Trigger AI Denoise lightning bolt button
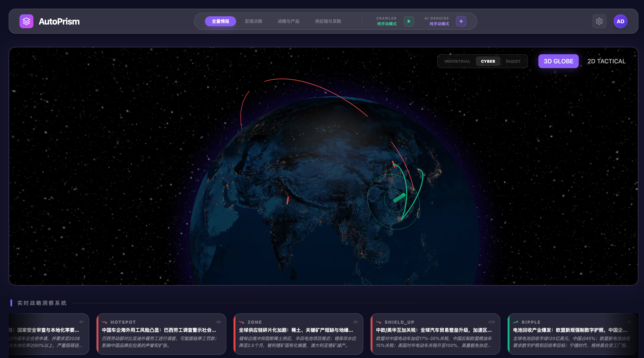644x358 pixels. [461, 21]
